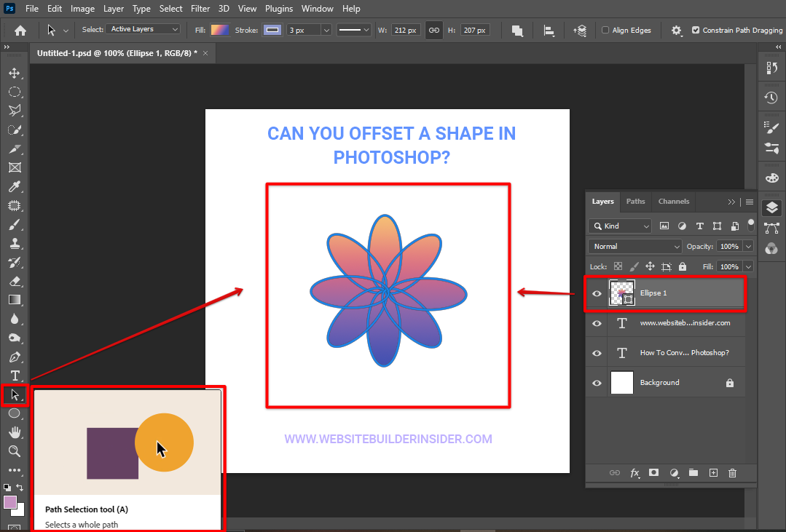Select the Eraser tool
786x532 pixels.
pos(14,281)
